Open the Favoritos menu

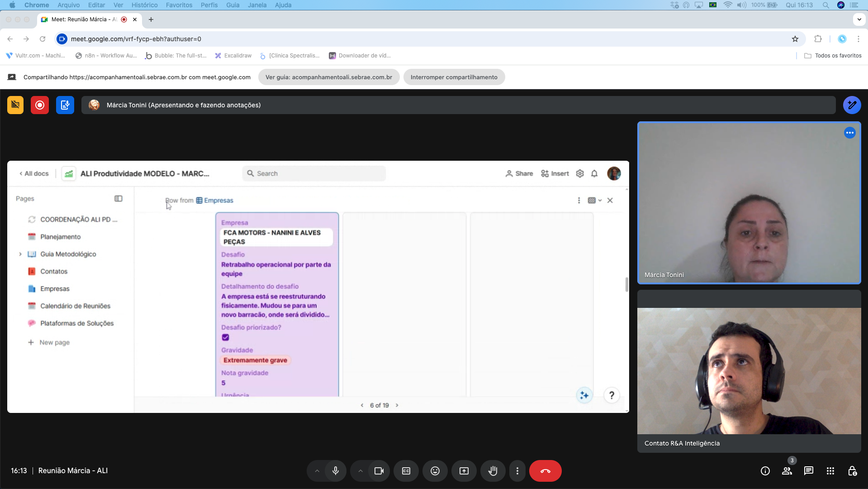coord(179,5)
